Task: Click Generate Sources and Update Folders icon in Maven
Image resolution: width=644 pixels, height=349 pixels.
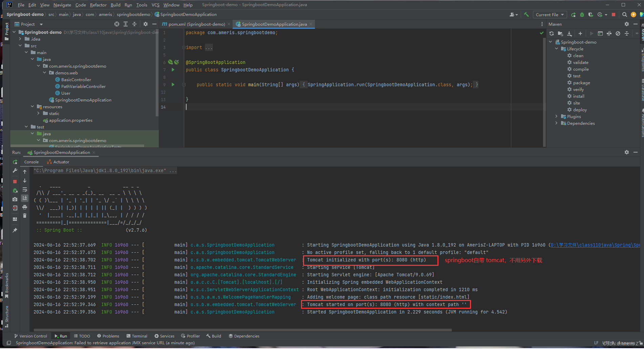Action: [560, 33]
